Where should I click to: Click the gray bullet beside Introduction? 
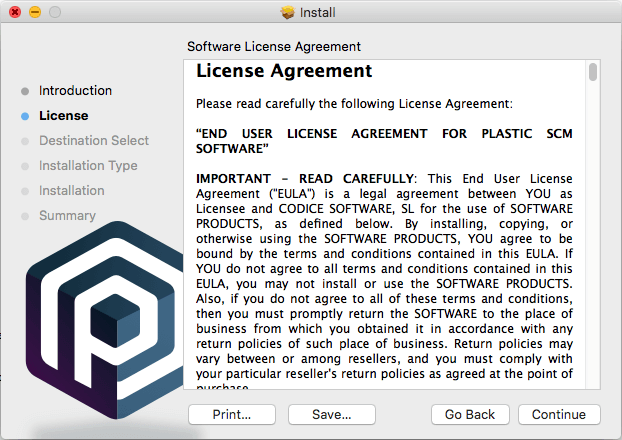(x=25, y=91)
